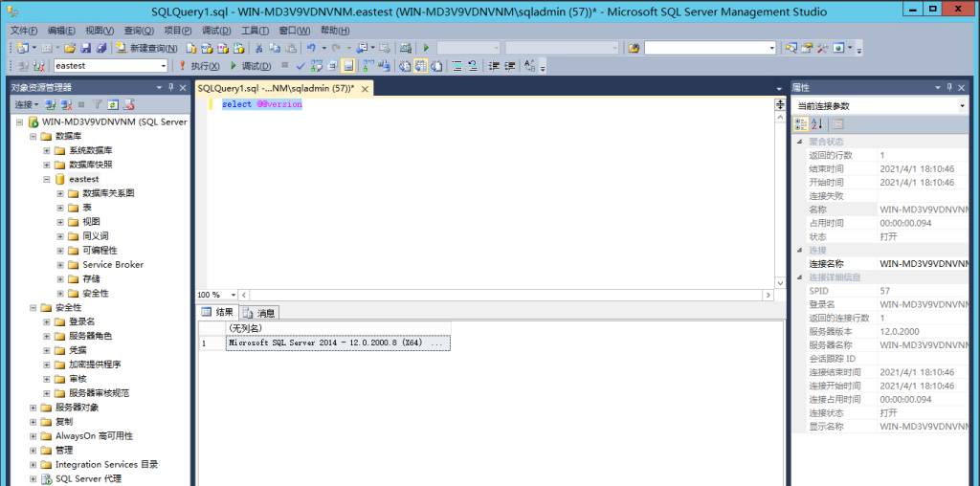Click Object Explorer Refresh icon
980x486 pixels.
tap(113, 104)
